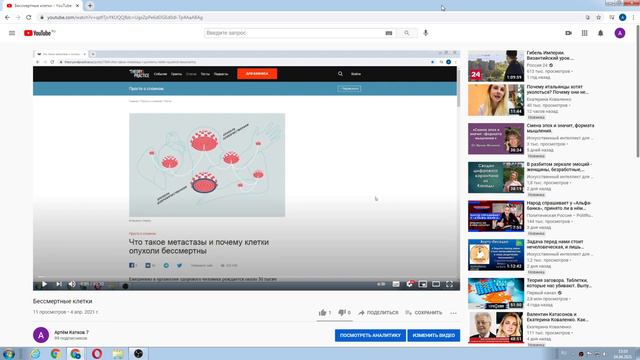This screenshot has width=640, height=360.
Task: Toggle the autoplay switch in the player
Action: coord(381,284)
